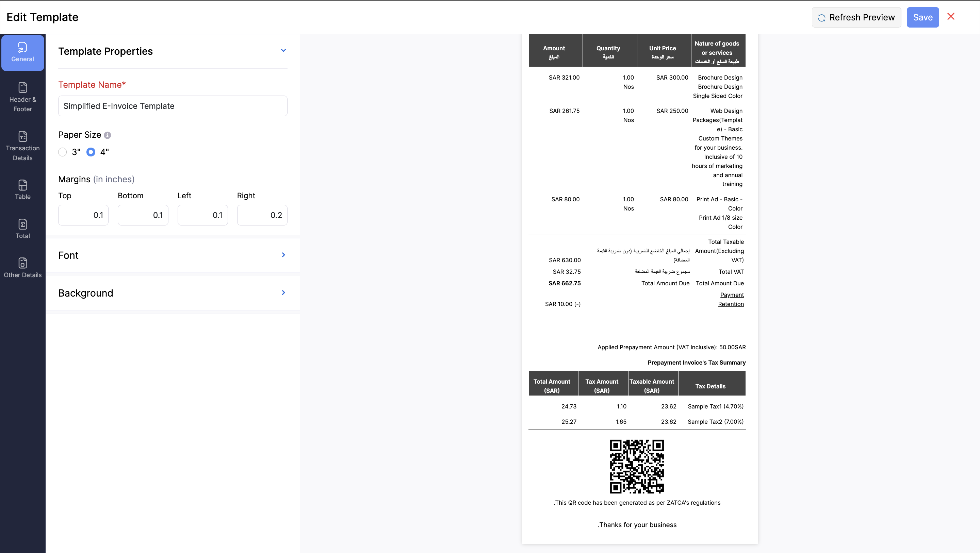The image size is (980, 553).
Task: Expand the Font section
Action: click(283, 255)
